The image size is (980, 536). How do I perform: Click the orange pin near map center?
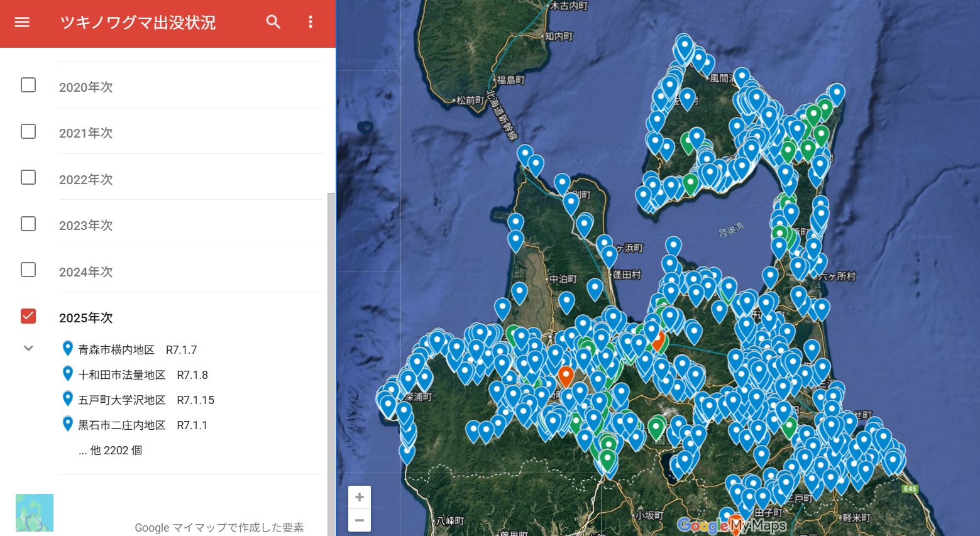566,375
